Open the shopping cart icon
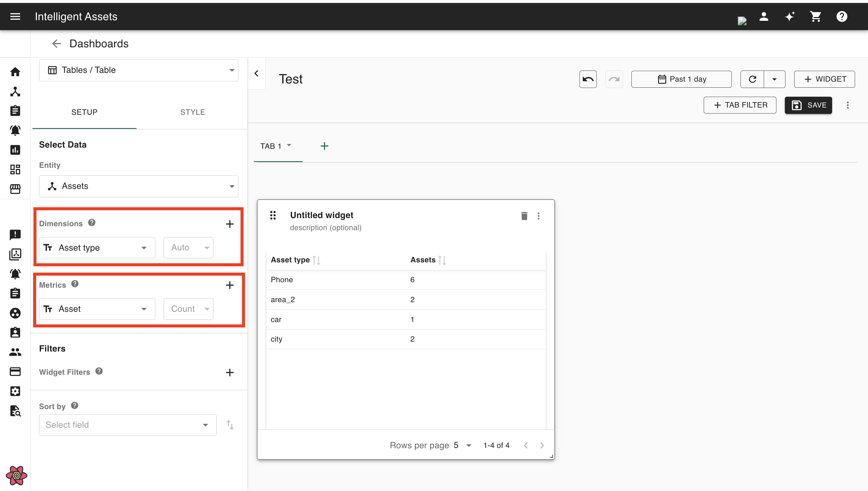 (x=815, y=17)
